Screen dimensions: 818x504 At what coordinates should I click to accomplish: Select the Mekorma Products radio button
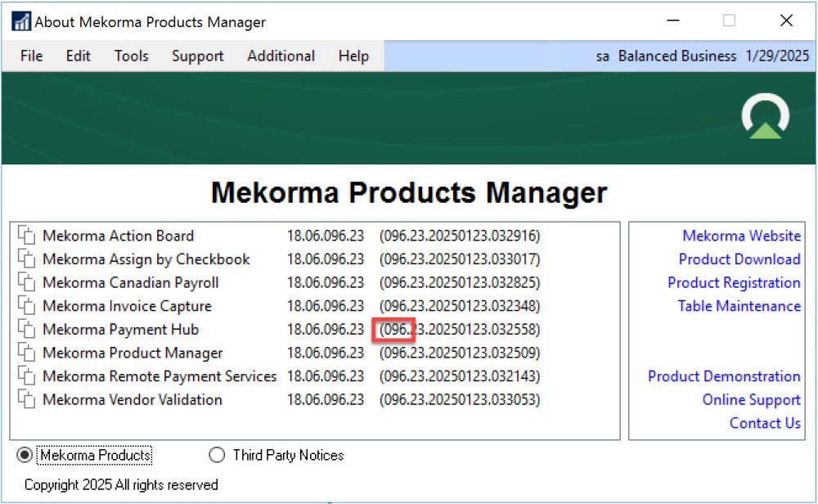(x=25, y=455)
